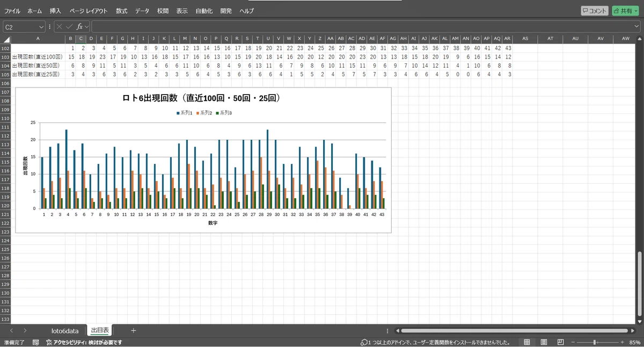This screenshot has width=644, height=347.
Task: Open the 数式 ribbon tab
Action: [122, 11]
